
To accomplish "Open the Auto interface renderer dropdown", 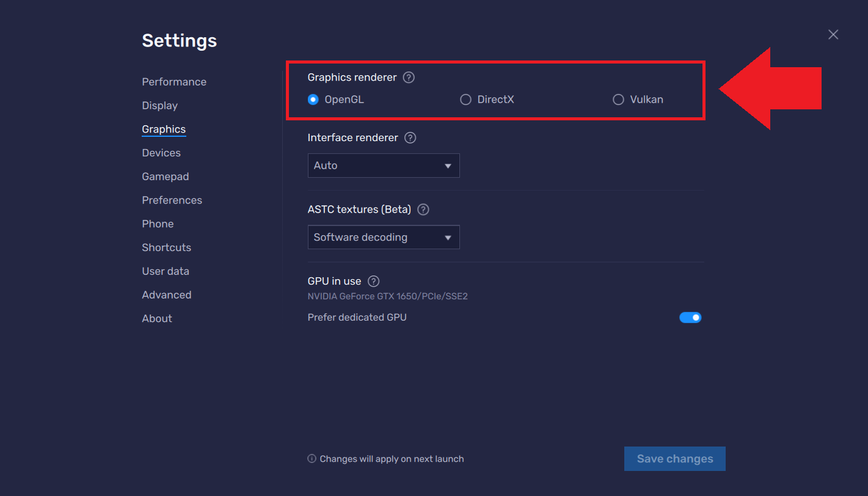I will pos(384,165).
